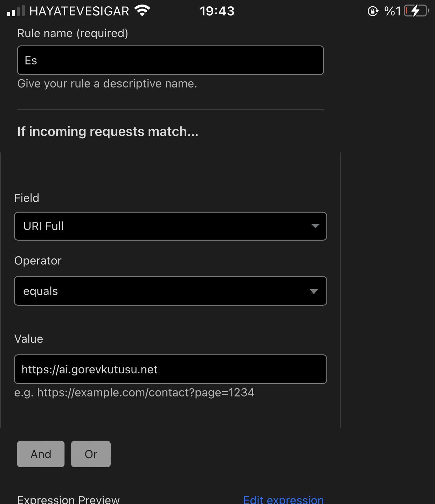Tap the HAYATEVESIGAR carrier name
Viewport: 435px width, 504px height.
pyautogui.click(x=79, y=11)
